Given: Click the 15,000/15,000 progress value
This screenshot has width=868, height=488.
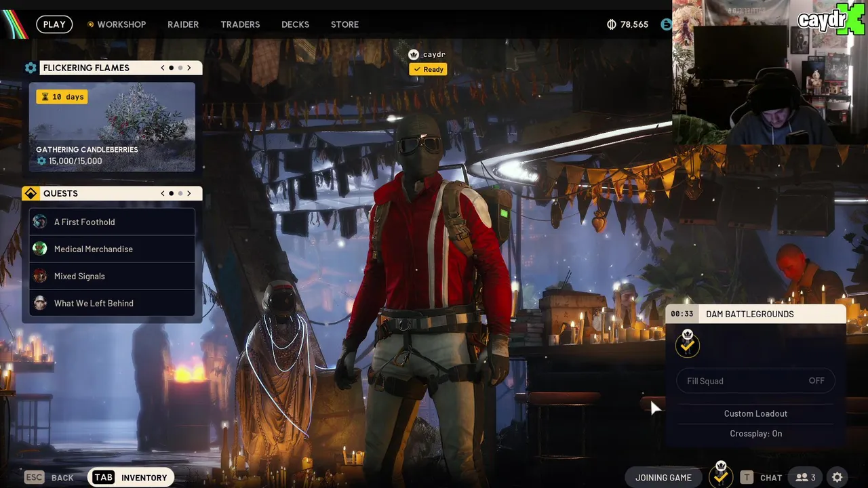Looking at the screenshot, I should tap(75, 161).
